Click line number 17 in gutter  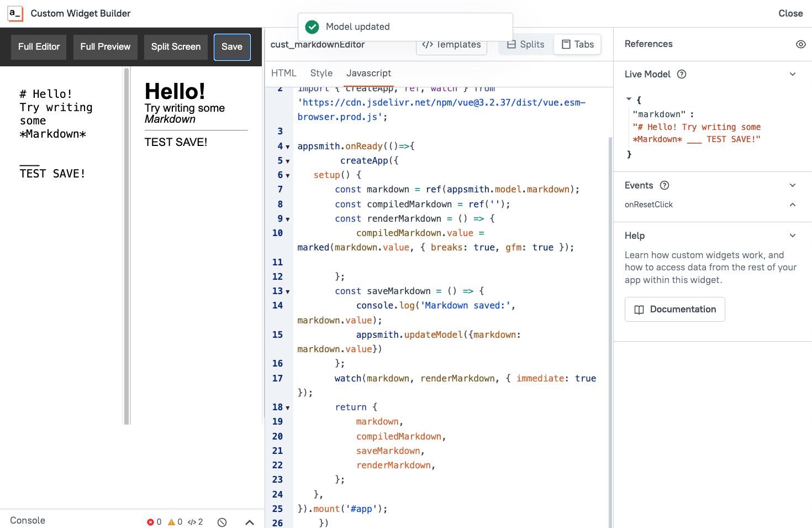[277, 378]
